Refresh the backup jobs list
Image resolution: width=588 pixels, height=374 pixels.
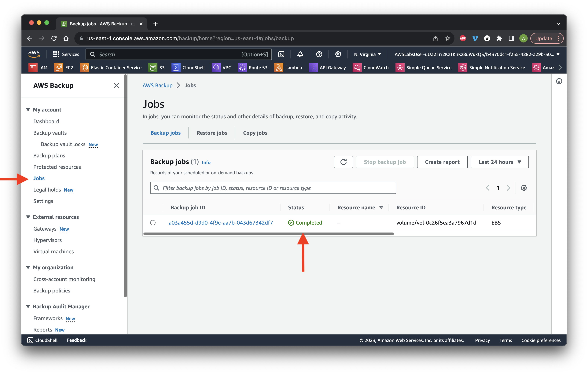point(343,162)
